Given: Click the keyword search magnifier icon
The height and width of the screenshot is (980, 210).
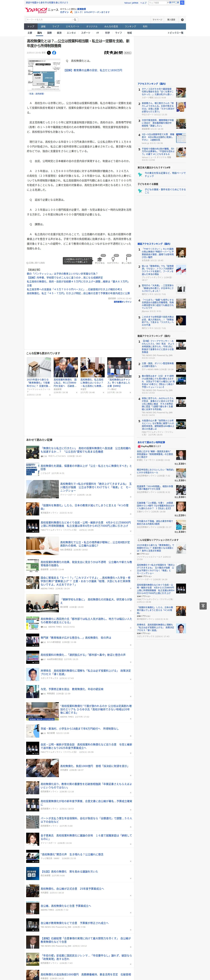Looking at the screenshot, I should click(x=75, y=20).
